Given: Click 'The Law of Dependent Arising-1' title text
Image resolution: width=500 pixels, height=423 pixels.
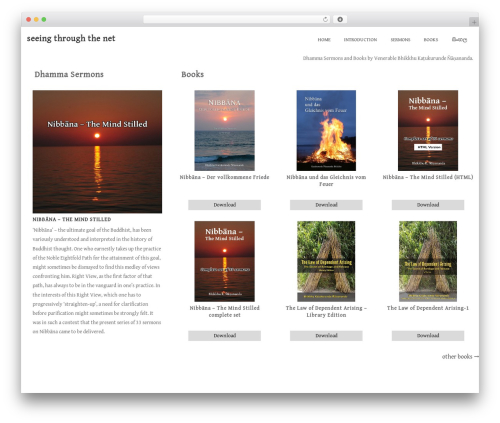Looking at the screenshot, I should point(428,308).
